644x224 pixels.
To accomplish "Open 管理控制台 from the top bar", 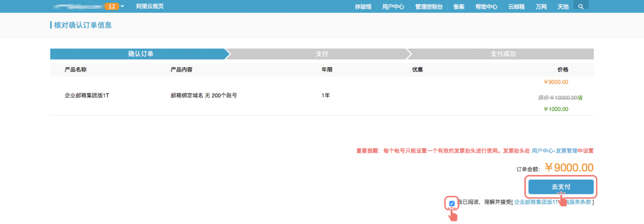I will tap(429, 7).
